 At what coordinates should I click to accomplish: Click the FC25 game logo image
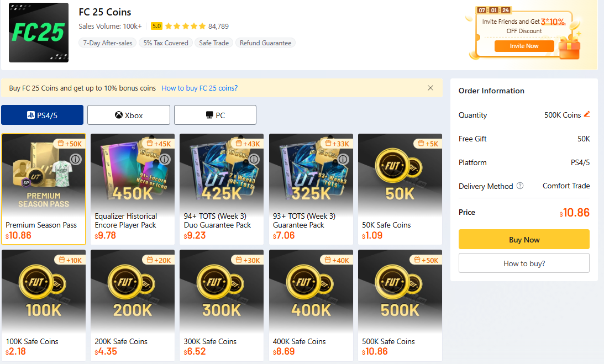pyautogui.click(x=39, y=33)
